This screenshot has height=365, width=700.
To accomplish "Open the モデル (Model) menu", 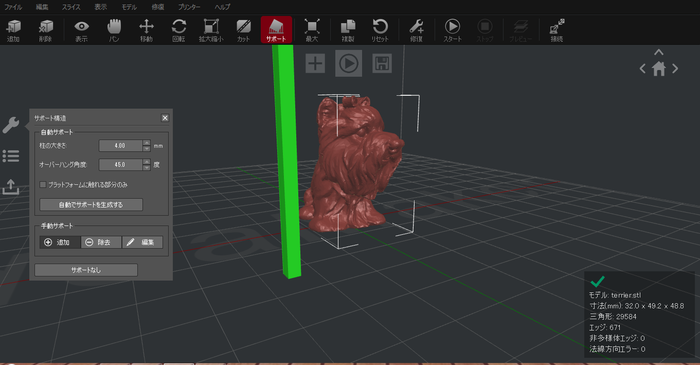I will tap(129, 7).
